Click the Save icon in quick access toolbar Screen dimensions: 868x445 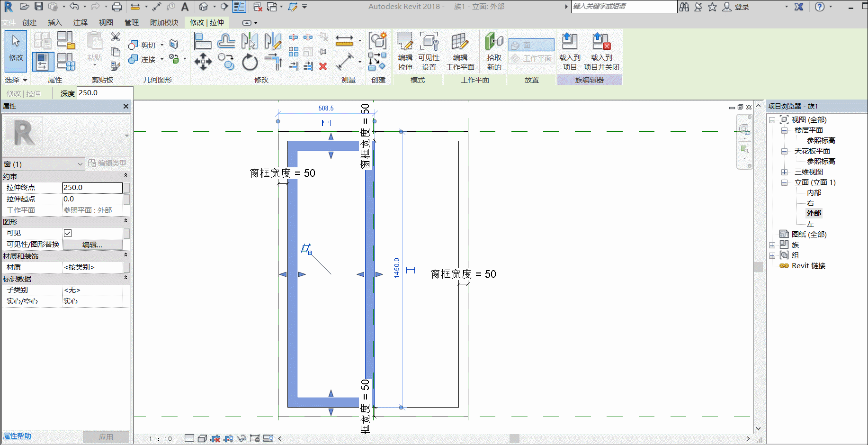(39, 7)
